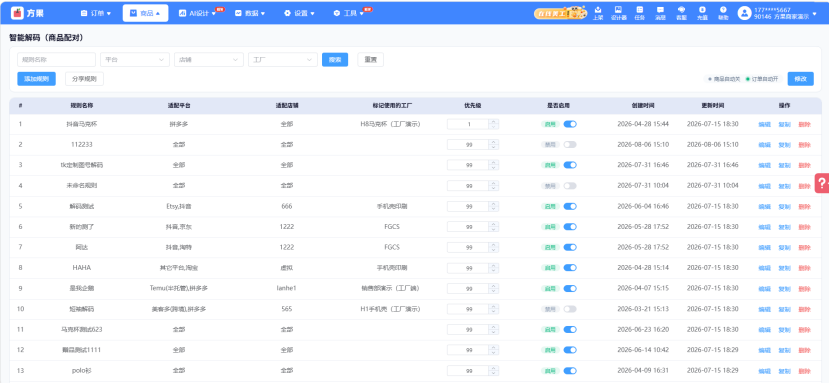The image size is (829, 383).
Task: Toggle the 马克杯测试623 rule switch
Action: click(570, 330)
